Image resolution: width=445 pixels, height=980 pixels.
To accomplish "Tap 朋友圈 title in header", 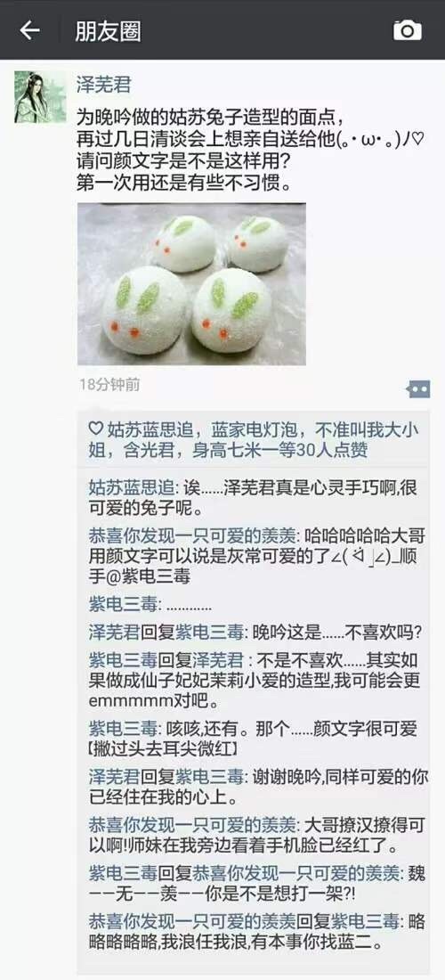I will pyautogui.click(x=108, y=30).
